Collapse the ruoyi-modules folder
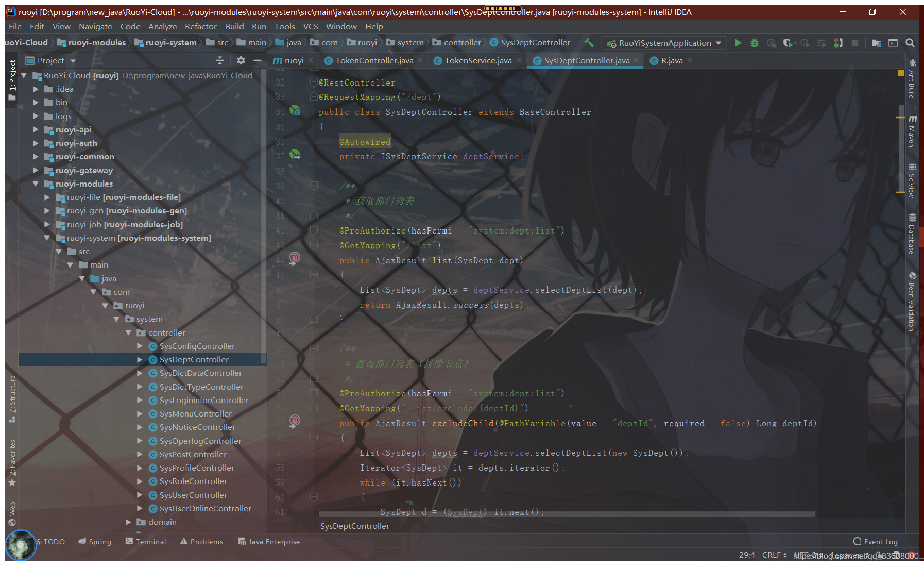924x566 pixels. (x=36, y=184)
